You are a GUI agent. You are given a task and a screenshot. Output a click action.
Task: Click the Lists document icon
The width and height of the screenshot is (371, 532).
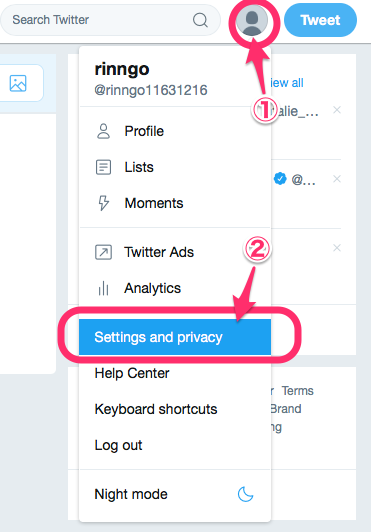104,167
